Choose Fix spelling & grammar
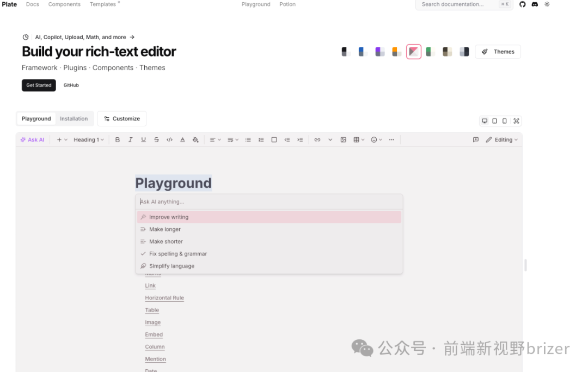Image resolution: width=588 pixels, height=372 pixels. coord(269,254)
